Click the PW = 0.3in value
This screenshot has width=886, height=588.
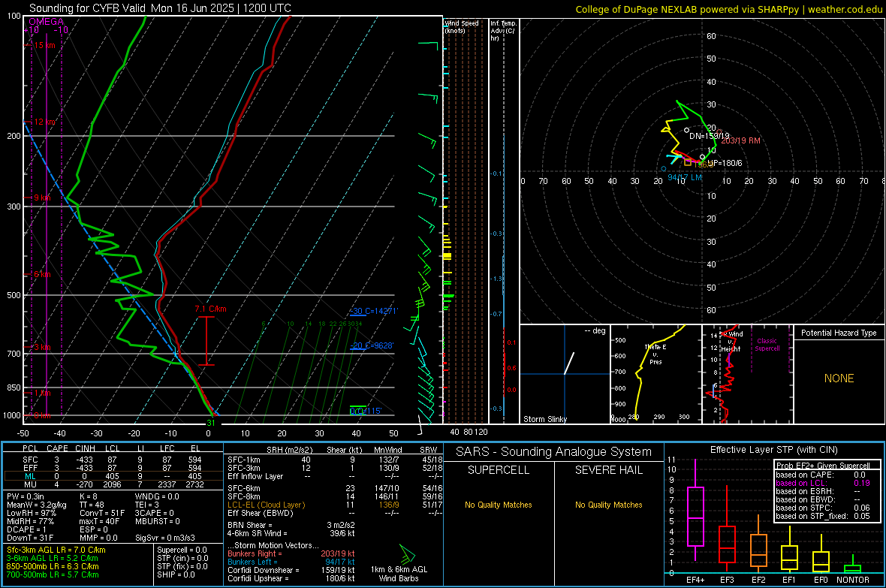point(26,496)
